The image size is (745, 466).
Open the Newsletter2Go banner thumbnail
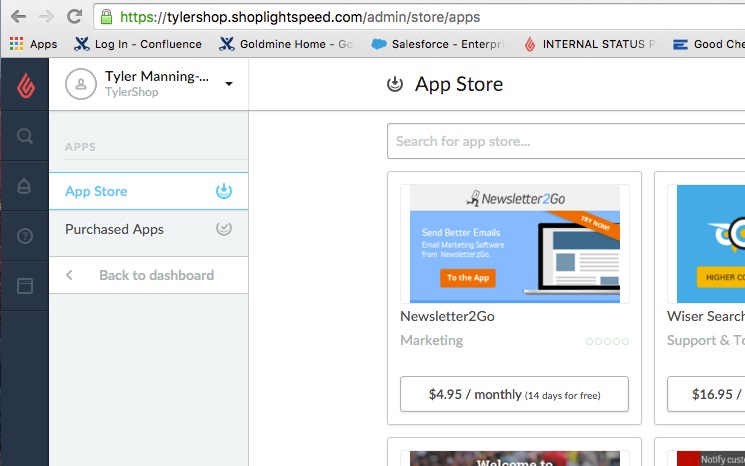pos(515,244)
